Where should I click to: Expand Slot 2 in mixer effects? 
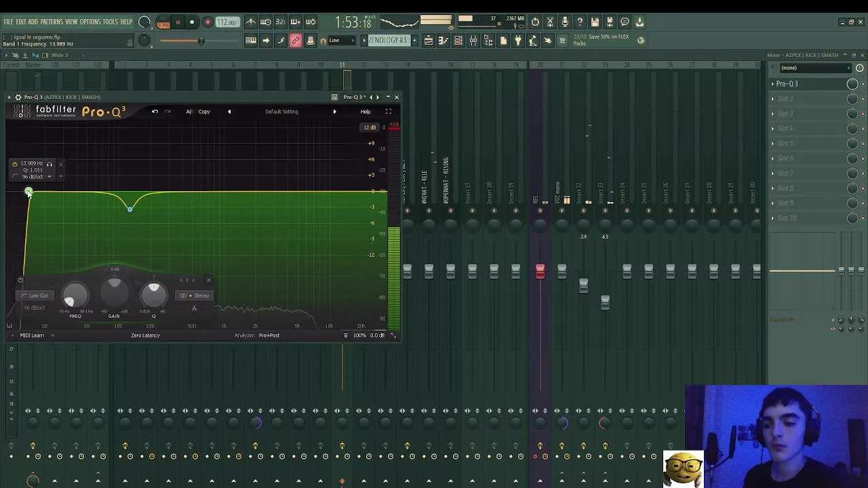(772, 99)
